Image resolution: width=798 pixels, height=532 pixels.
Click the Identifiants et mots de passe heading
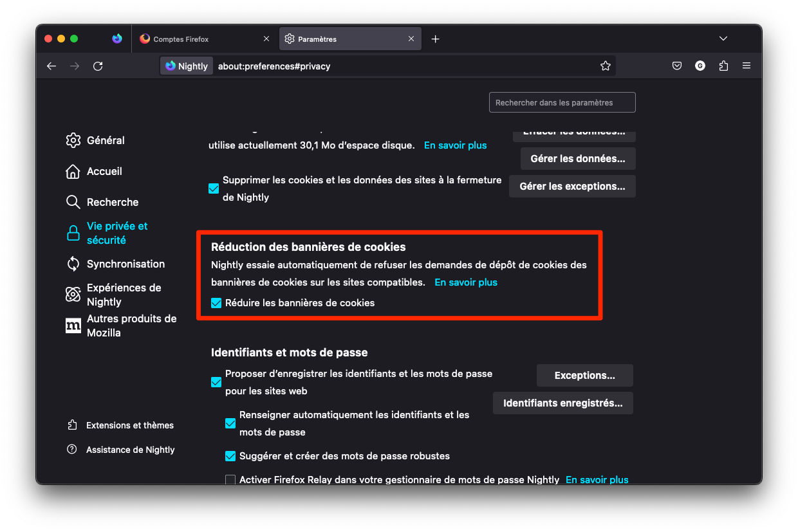290,353
